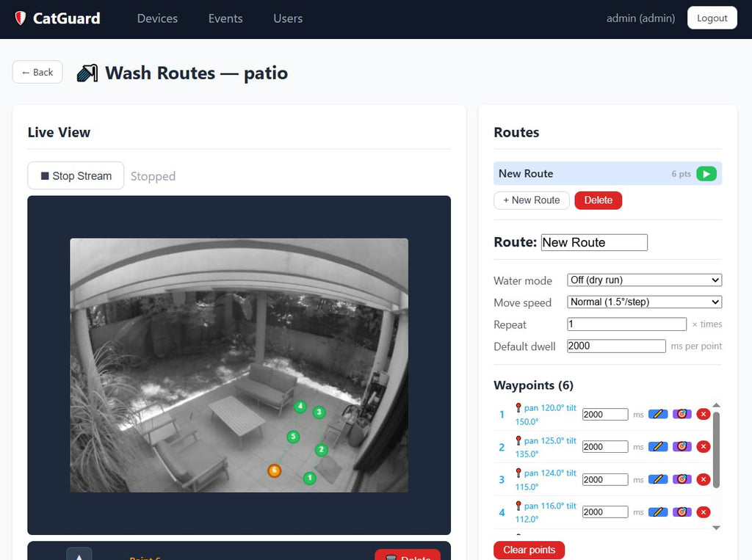Click waypoint 1 pan 120.0° label

click(546, 415)
